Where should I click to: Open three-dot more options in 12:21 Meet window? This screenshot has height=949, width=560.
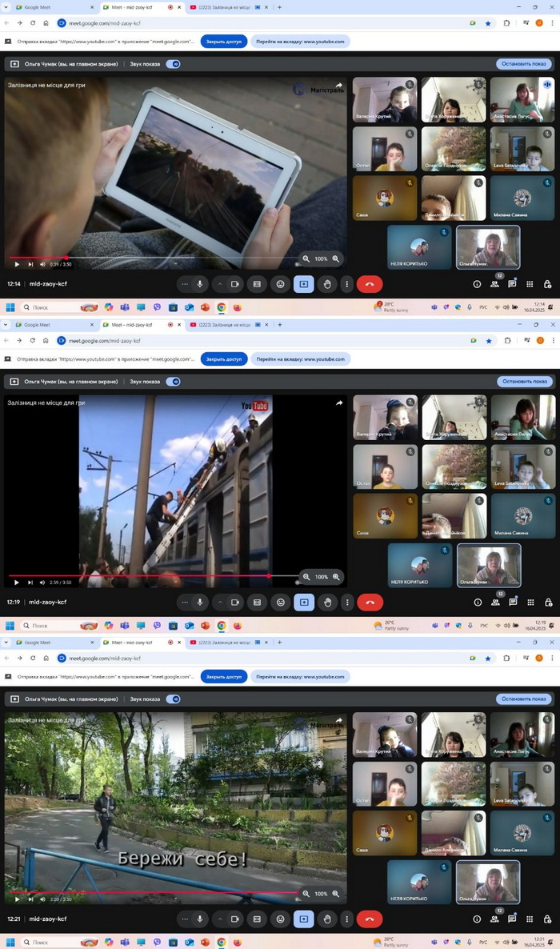(347, 919)
